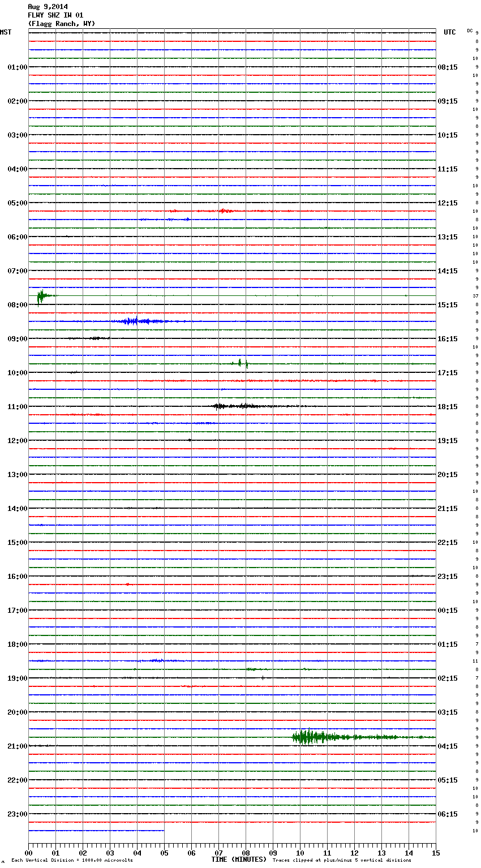Click the 04:15 UTC time label
Image resolution: width=481 pixels, height=868 pixels.
pyautogui.click(x=448, y=746)
